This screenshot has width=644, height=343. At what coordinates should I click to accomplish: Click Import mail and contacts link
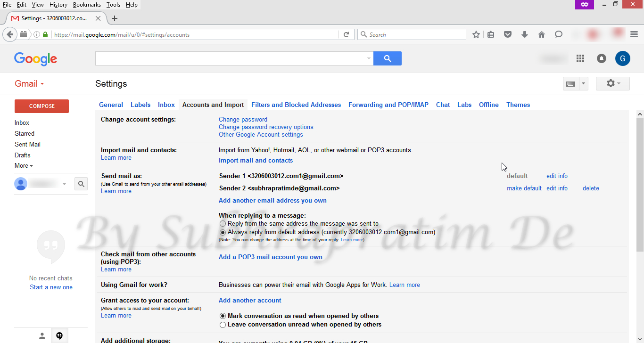(x=256, y=161)
